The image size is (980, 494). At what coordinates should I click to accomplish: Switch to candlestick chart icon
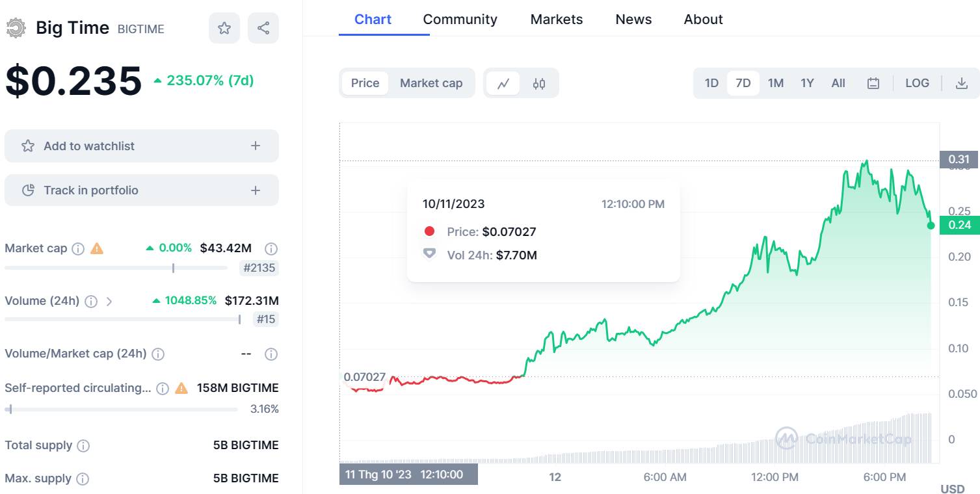tap(539, 83)
